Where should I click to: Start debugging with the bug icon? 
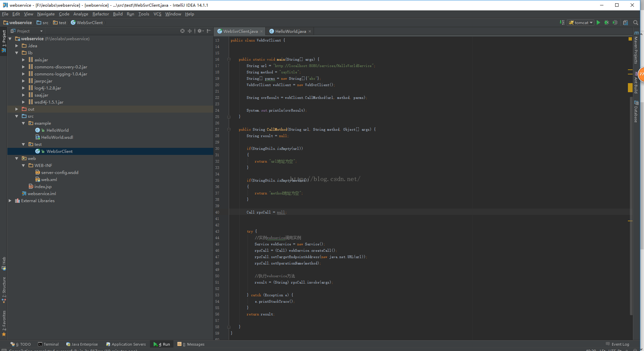[x=607, y=22]
